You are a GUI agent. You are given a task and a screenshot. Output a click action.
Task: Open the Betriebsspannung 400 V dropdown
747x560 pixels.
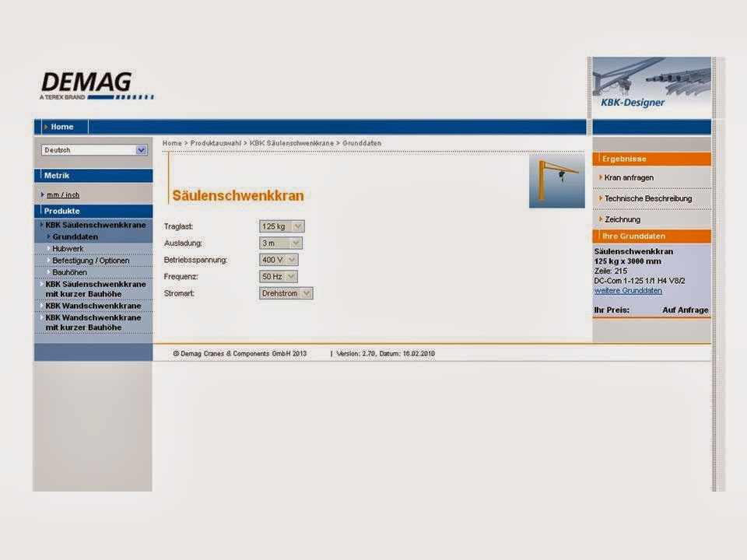[279, 260]
